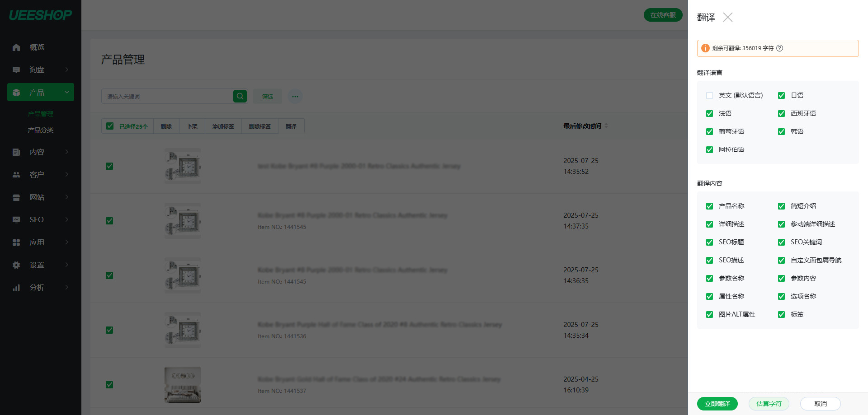Screen dimensions: 868x415
Task: Open 产品管理 submenu item
Action: point(41,114)
